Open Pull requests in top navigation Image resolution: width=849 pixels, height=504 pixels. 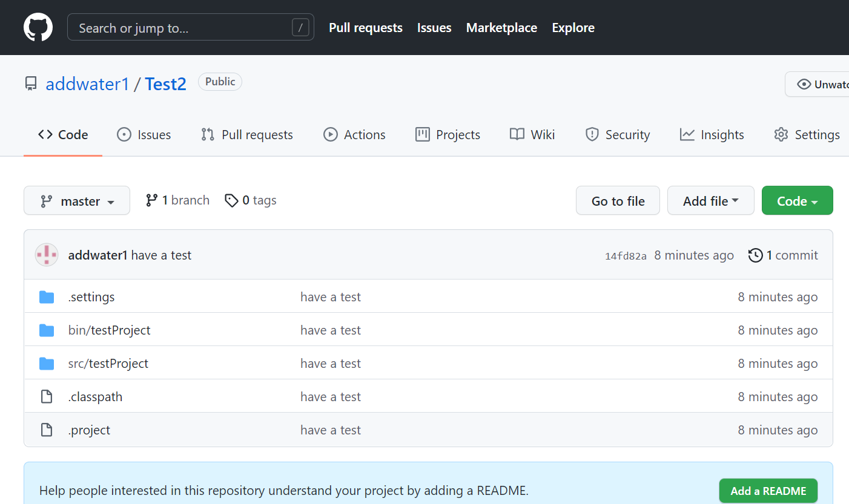point(366,28)
